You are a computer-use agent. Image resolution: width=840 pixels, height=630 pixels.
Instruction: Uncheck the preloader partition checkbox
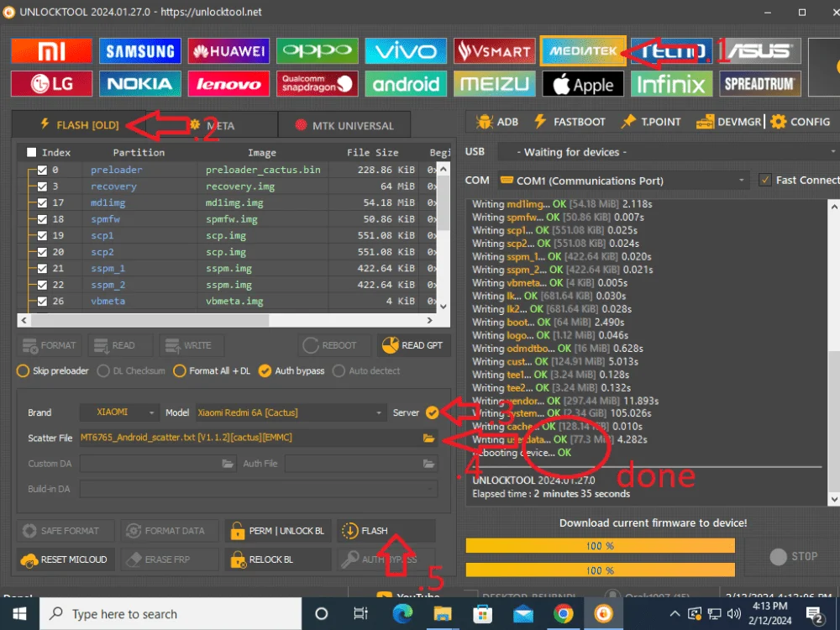(x=42, y=171)
